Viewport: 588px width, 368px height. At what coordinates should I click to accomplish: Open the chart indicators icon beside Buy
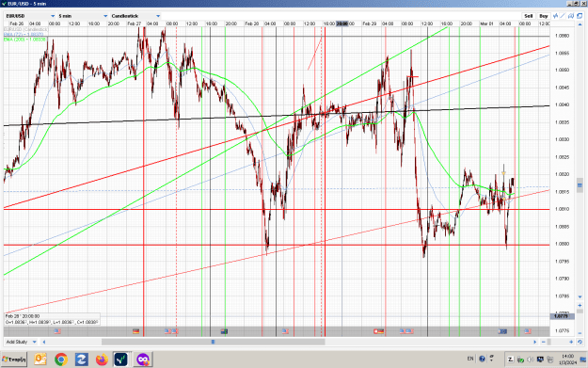tap(555, 16)
